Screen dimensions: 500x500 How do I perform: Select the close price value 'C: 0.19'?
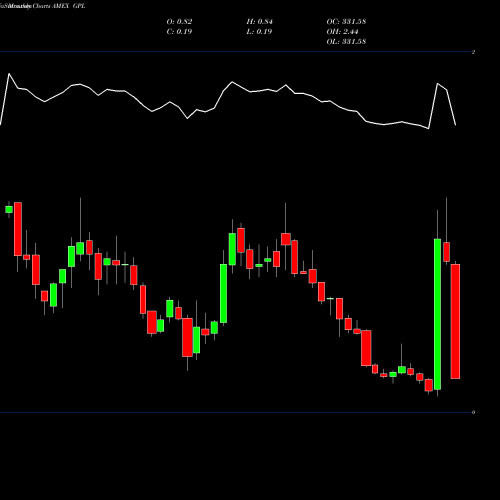click(179, 32)
